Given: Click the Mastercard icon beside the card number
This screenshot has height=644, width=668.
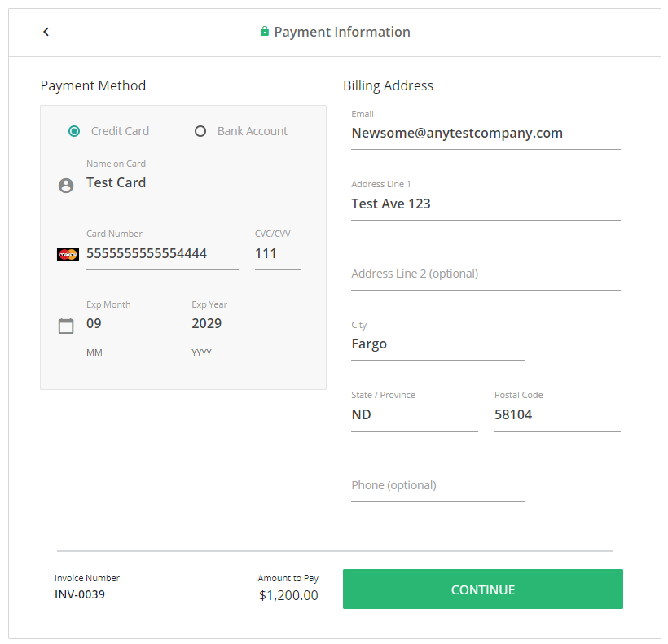Looking at the screenshot, I should pos(68,254).
